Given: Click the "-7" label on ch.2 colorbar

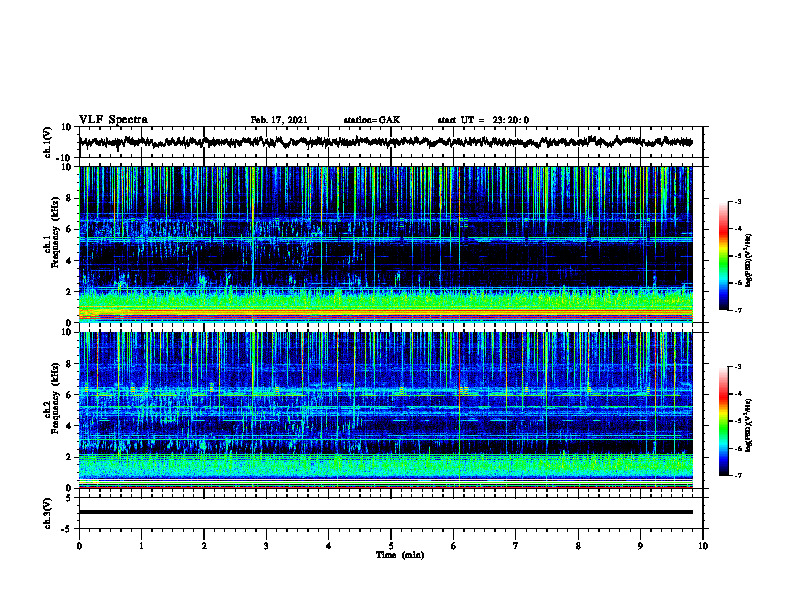Looking at the screenshot, I should coord(738,476).
